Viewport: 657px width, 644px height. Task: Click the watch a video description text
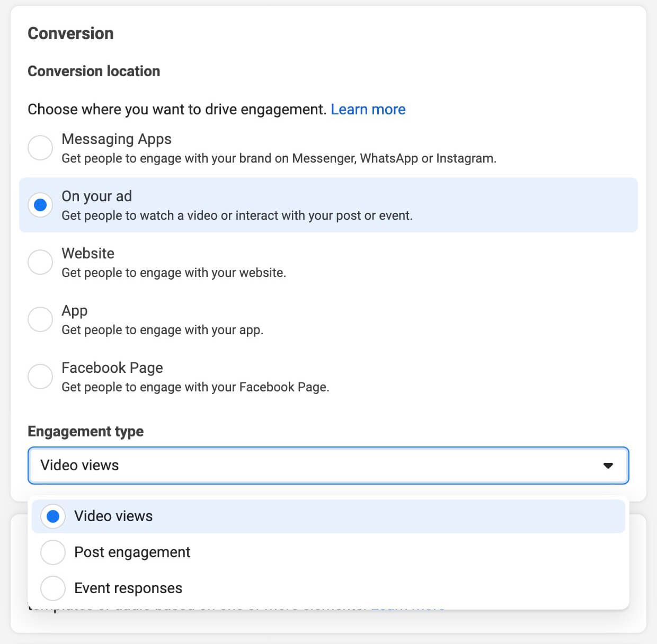click(x=237, y=216)
